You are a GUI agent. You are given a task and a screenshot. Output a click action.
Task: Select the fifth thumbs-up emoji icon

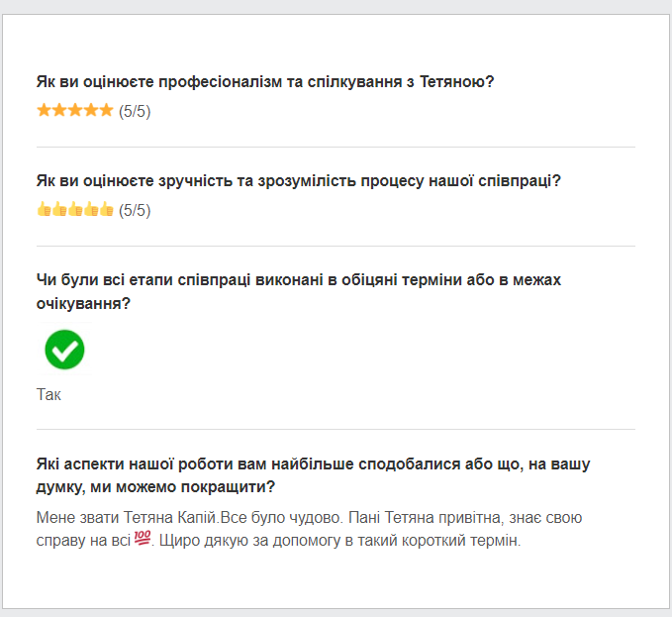click(106, 209)
